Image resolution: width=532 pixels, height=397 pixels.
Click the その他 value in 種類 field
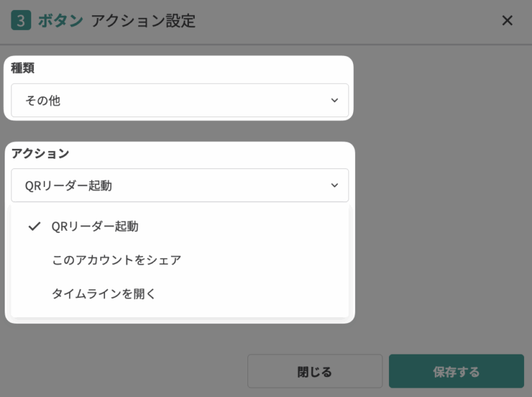43,100
